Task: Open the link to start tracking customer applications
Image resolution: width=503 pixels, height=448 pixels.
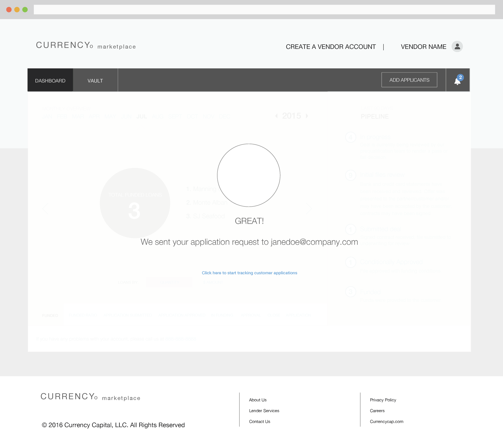Action: 249,273
